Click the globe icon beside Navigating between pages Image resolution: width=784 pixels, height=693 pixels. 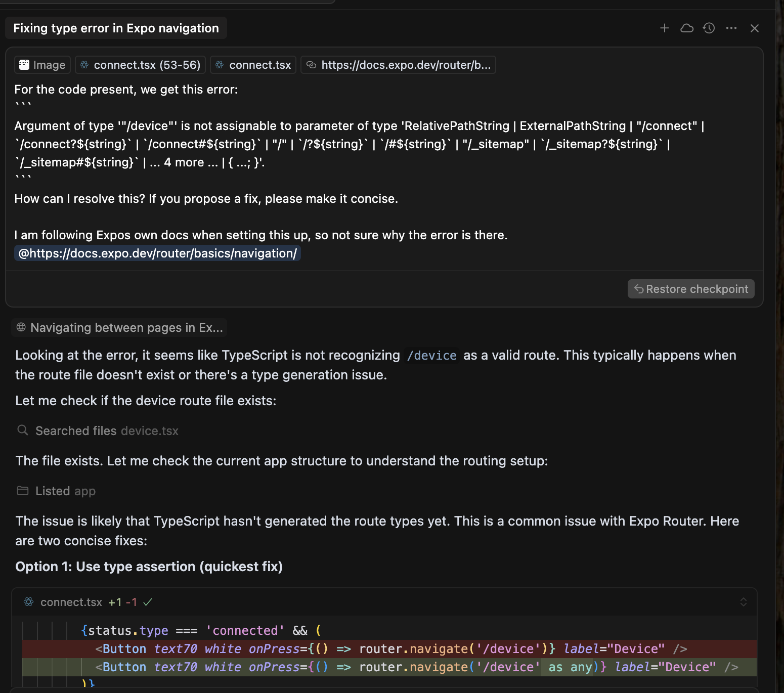tap(21, 327)
